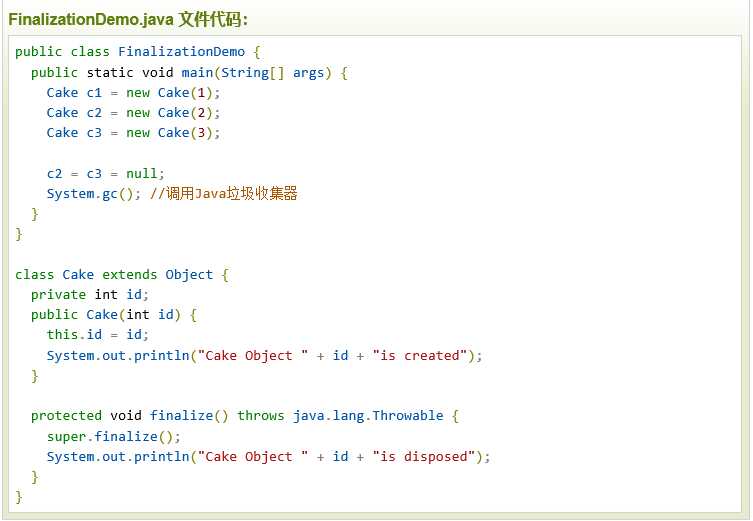Click the final closing brace of Cake class
The image size is (753, 521).
click(19, 496)
